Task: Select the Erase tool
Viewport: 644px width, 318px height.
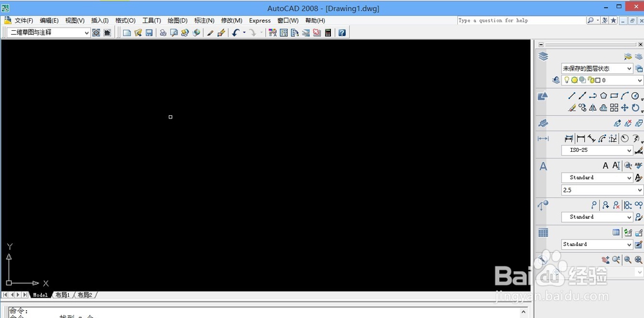Action: click(x=572, y=108)
